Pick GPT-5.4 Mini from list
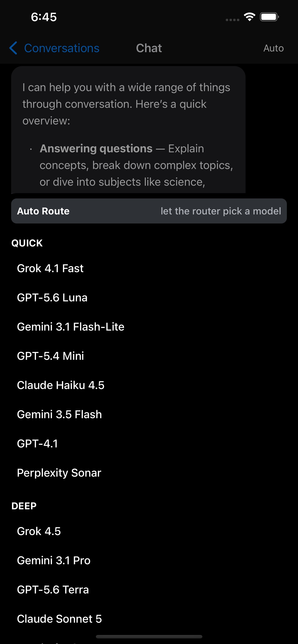298x644 pixels. tap(149, 356)
